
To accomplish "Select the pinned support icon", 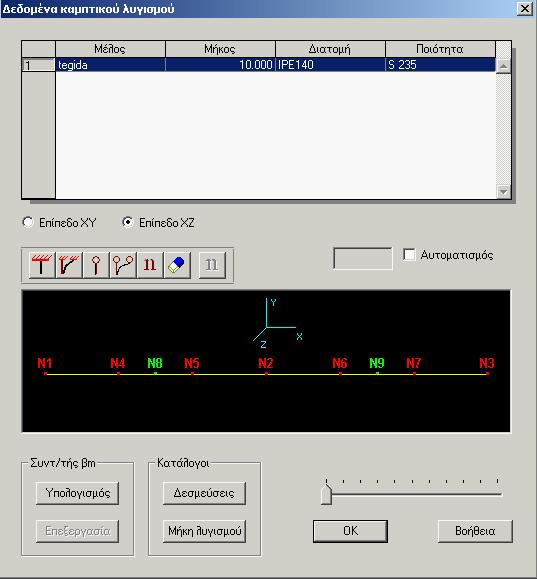I will (96, 265).
